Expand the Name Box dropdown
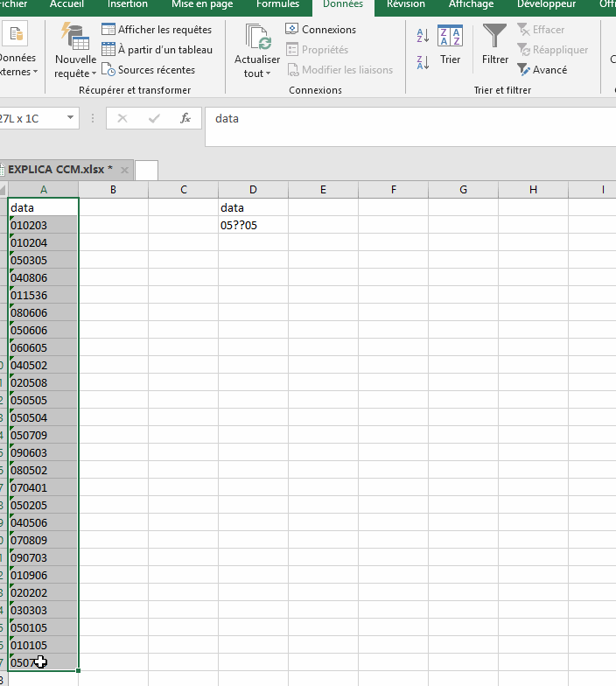Viewport: 616px width, 686px height. pyautogui.click(x=70, y=117)
